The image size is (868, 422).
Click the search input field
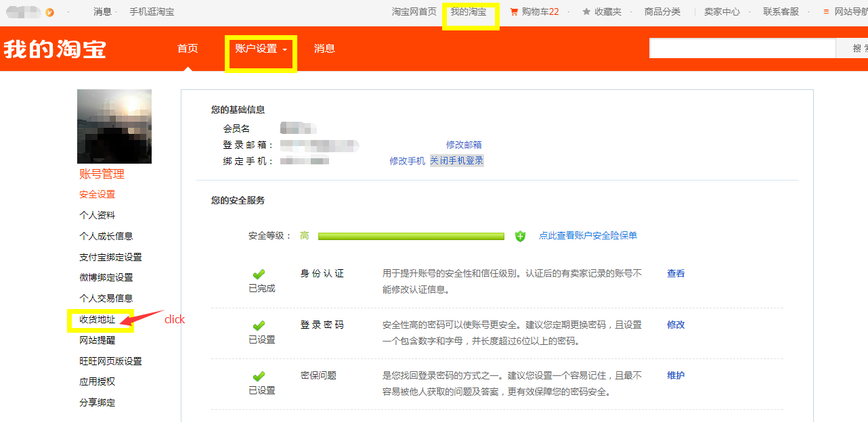[742, 49]
